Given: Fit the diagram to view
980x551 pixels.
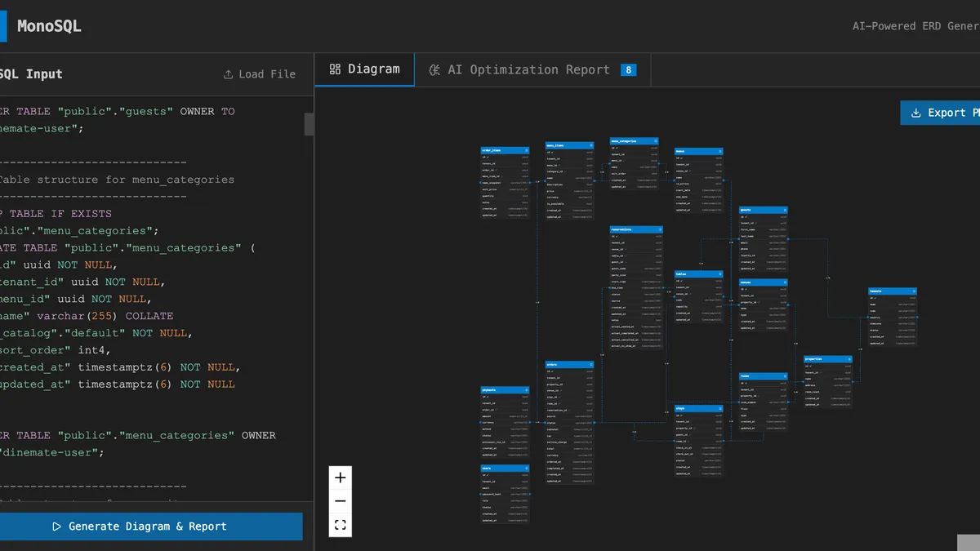Looking at the screenshot, I should coord(341,525).
